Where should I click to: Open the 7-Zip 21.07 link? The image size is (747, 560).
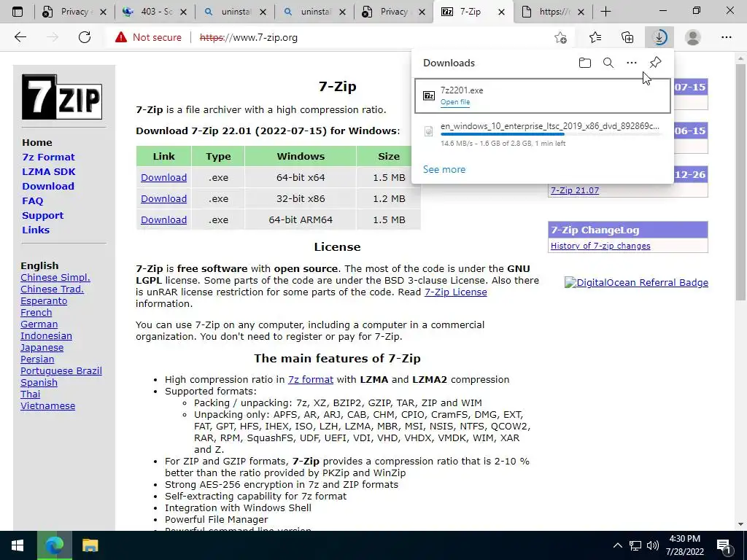coord(575,190)
